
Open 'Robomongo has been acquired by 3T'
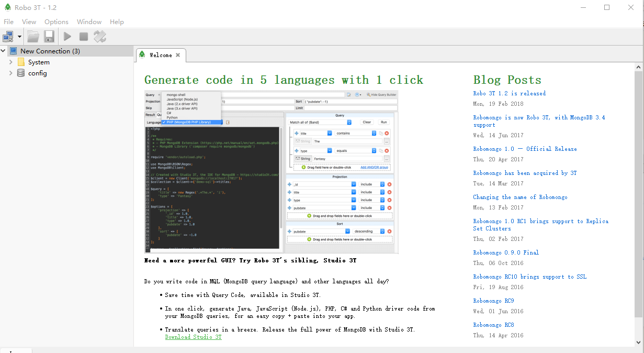tap(525, 173)
